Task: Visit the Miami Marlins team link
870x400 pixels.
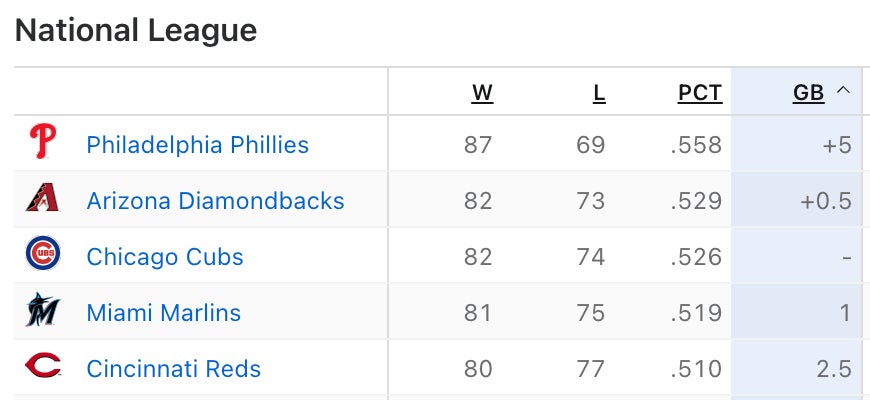Action: coord(163,313)
